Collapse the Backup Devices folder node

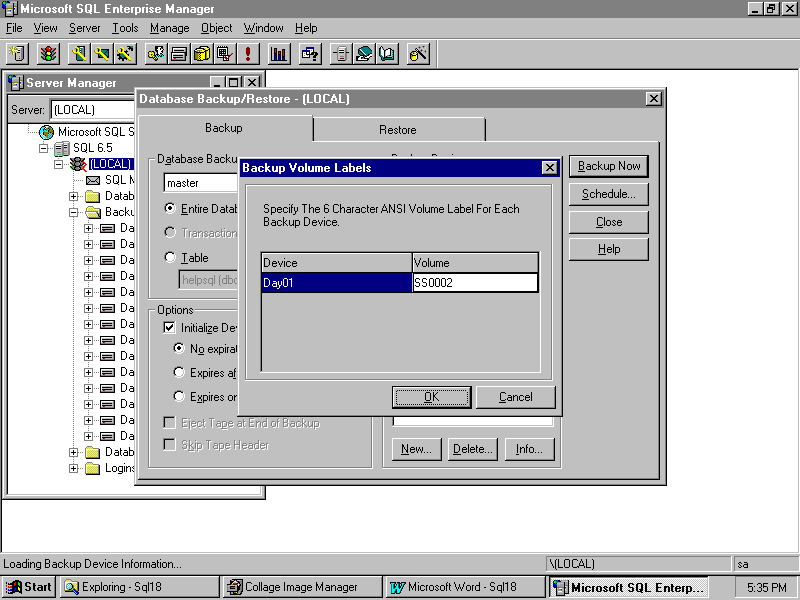point(73,212)
